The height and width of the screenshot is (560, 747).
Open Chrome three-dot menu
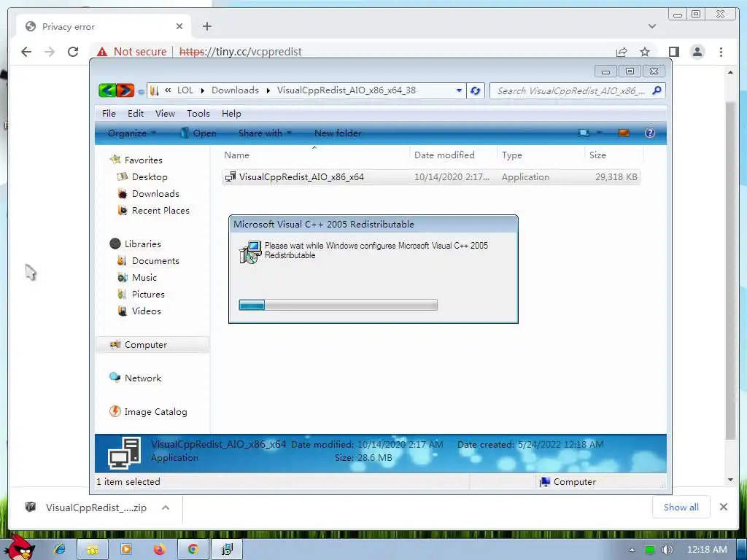tap(721, 52)
